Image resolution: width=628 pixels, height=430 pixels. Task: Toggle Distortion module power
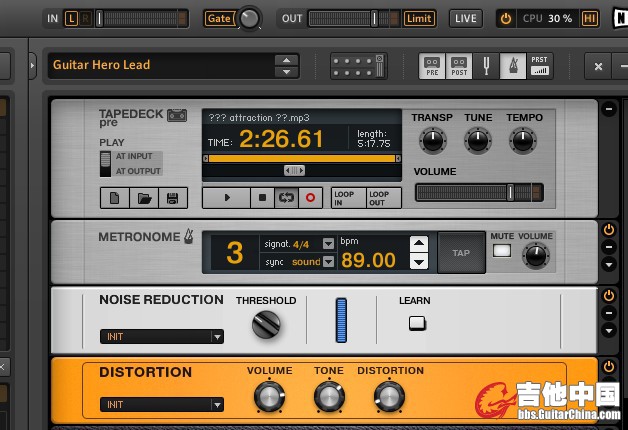609,366
